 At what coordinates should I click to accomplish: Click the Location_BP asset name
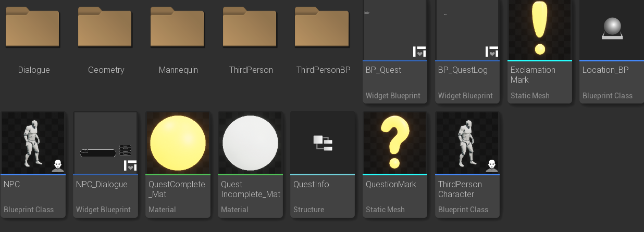(605, 70)
